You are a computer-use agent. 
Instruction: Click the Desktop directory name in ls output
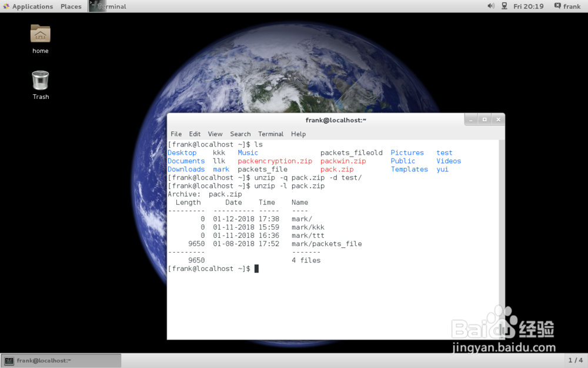182,153
